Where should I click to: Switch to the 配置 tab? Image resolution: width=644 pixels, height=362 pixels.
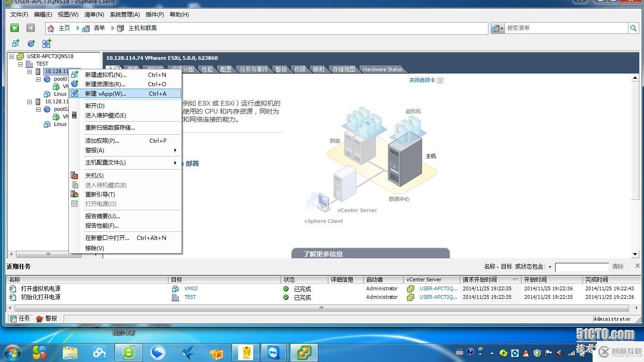click(226, 69)
